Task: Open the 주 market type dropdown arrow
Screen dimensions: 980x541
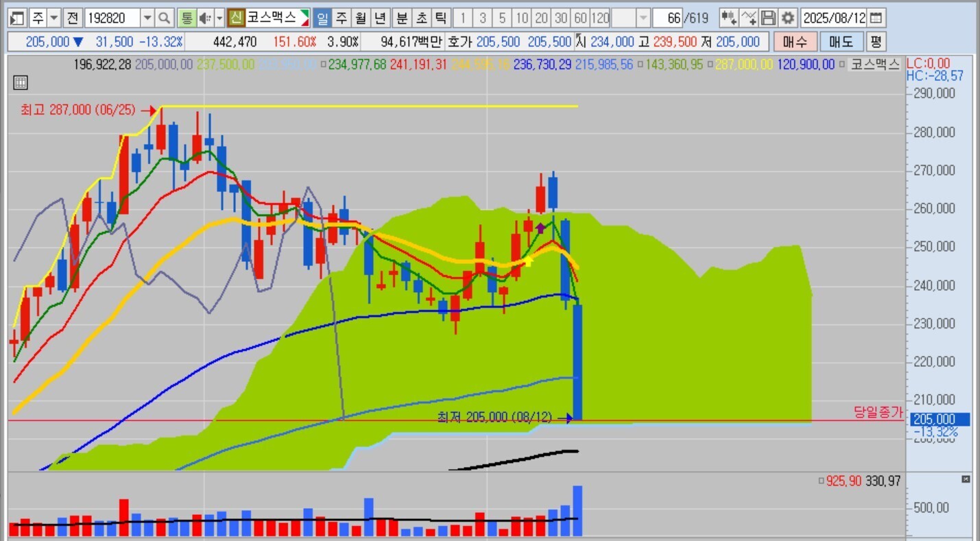Action: pos(54,17)
